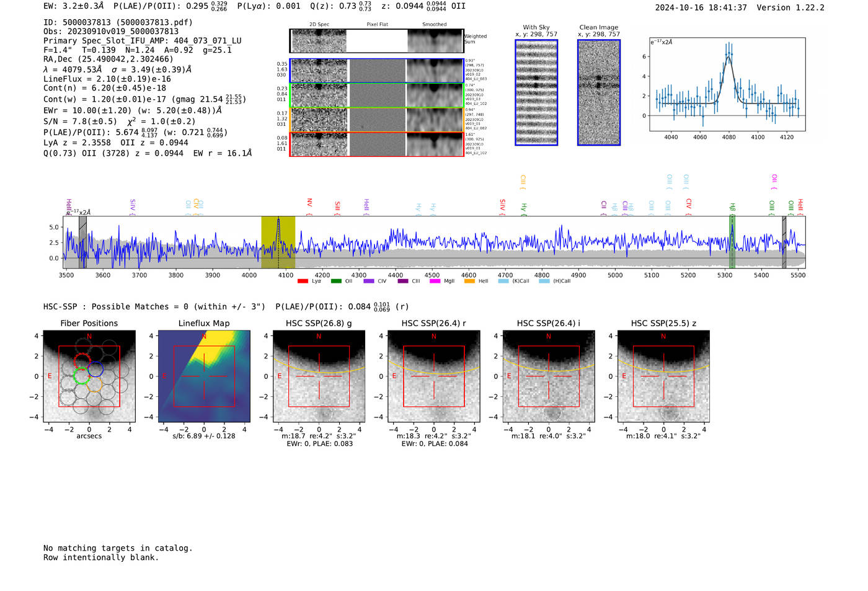Viewport: 868px width, 591px height.
Task: Open the Lineflux Map image
Action: pyautogui.click(x=204, y=376)
